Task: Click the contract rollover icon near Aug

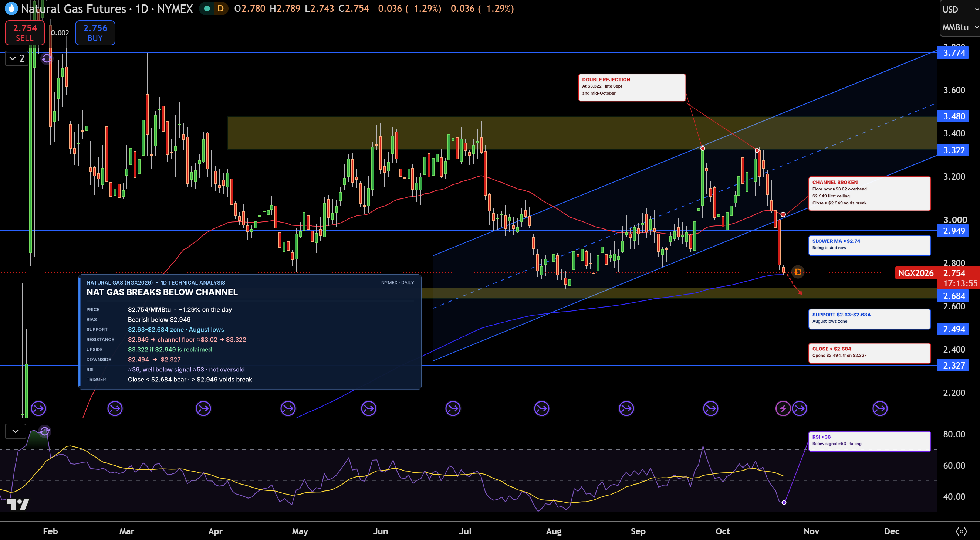Action: 542,408
